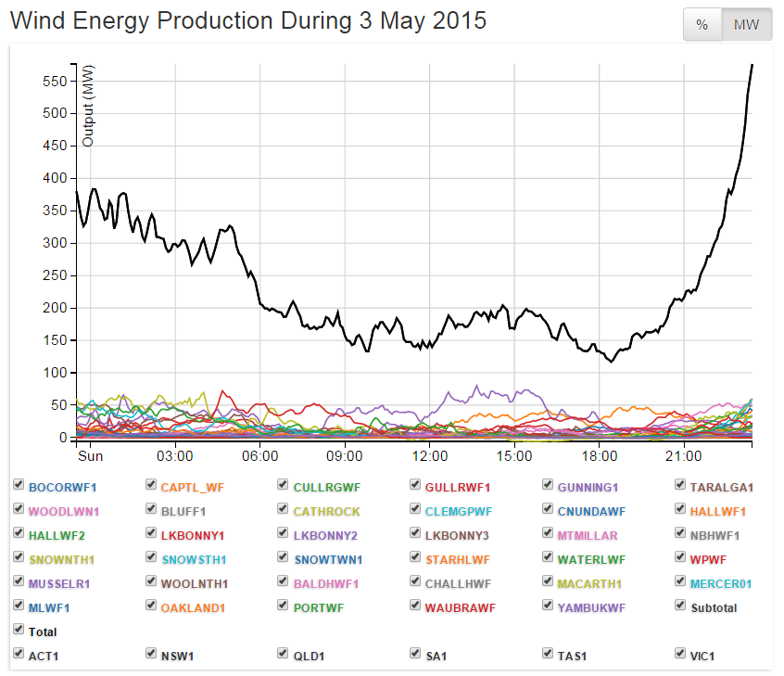Select the MW units button

click(746, 25)
